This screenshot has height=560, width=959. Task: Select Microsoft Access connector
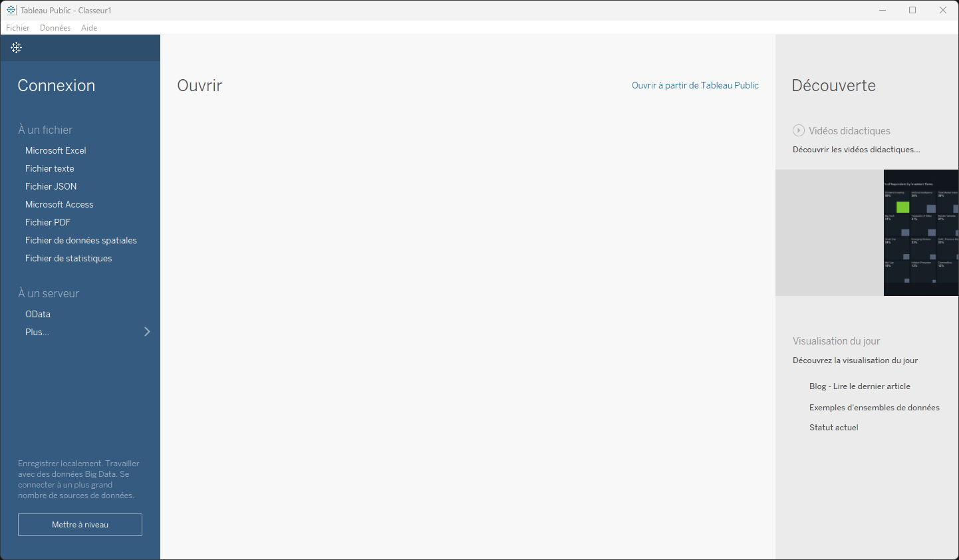coord(59,204)
